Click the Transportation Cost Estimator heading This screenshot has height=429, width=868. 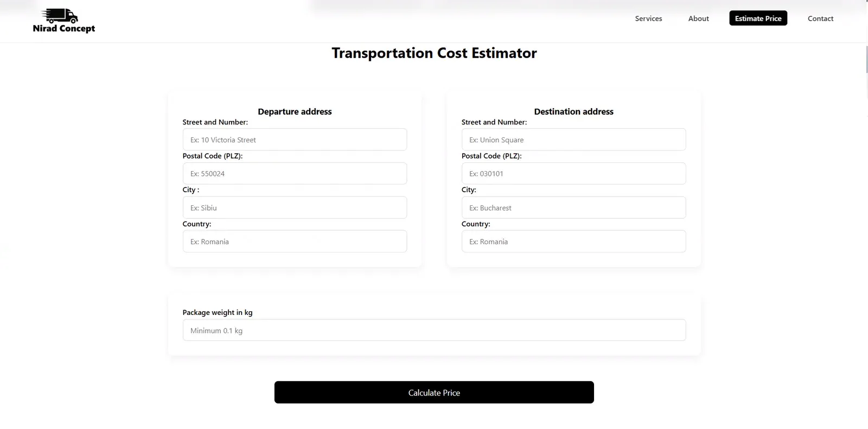tap(434, 53)
